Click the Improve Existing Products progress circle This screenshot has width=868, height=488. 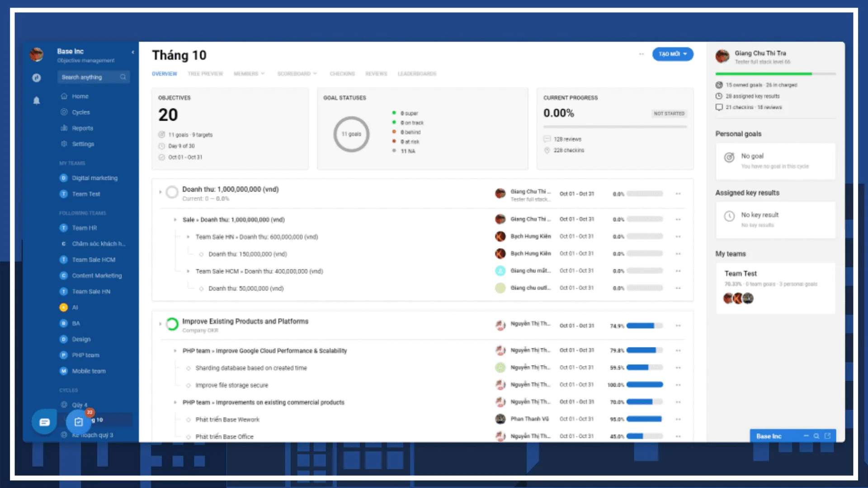(172, 324)
